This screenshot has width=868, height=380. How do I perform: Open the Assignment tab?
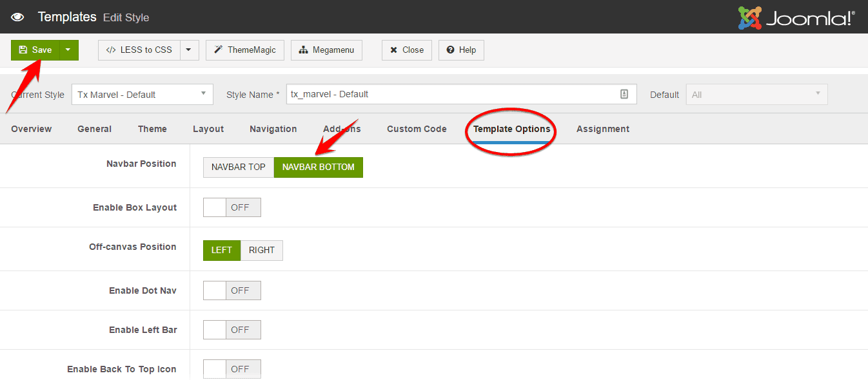602,128
